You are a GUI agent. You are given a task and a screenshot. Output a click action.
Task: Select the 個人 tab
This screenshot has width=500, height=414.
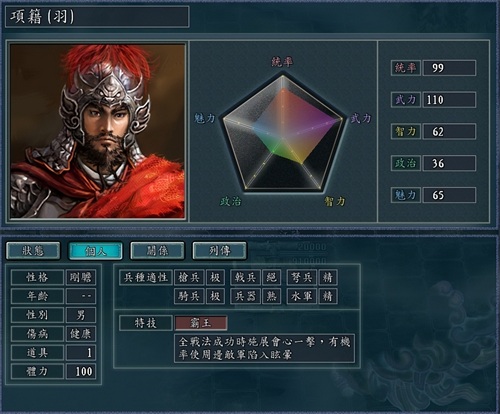pos(95,251)
